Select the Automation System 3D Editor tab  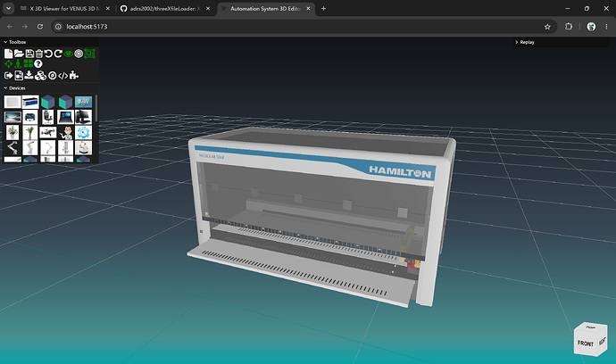coord(265,9)
